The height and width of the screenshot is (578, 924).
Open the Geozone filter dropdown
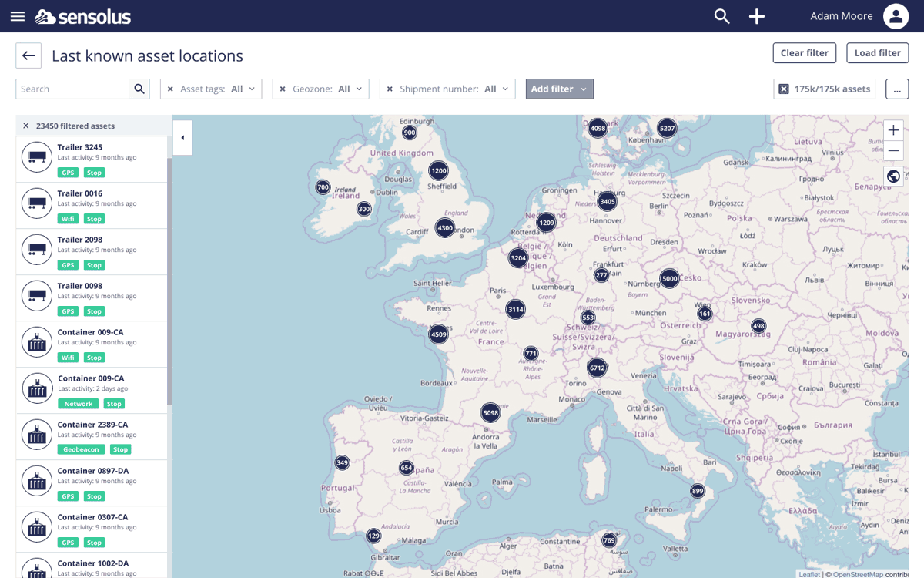pyautogui.click(x=320, y=89)
